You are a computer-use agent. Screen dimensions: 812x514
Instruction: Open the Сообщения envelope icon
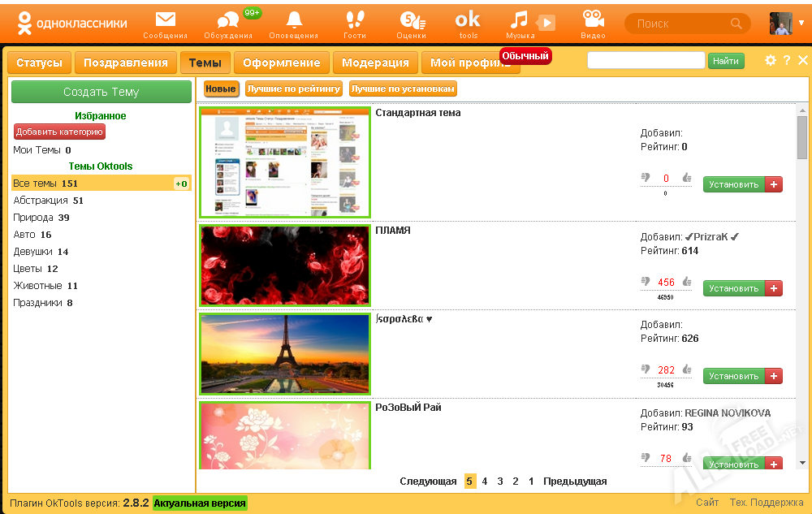[x=166, y=21]
